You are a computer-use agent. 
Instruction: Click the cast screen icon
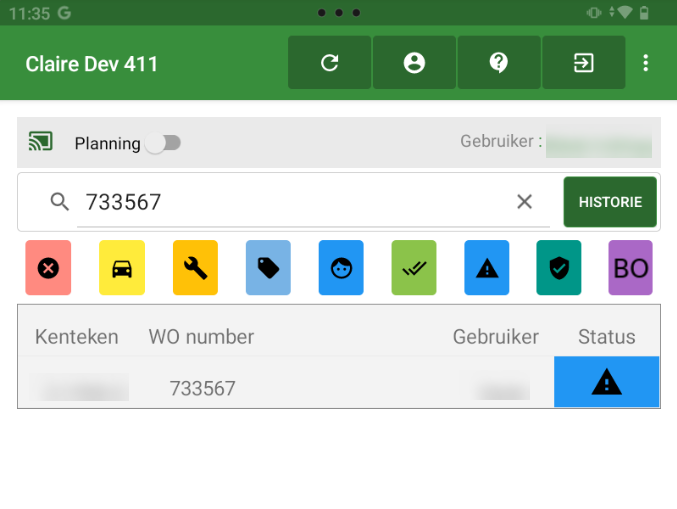pos(41,142)
